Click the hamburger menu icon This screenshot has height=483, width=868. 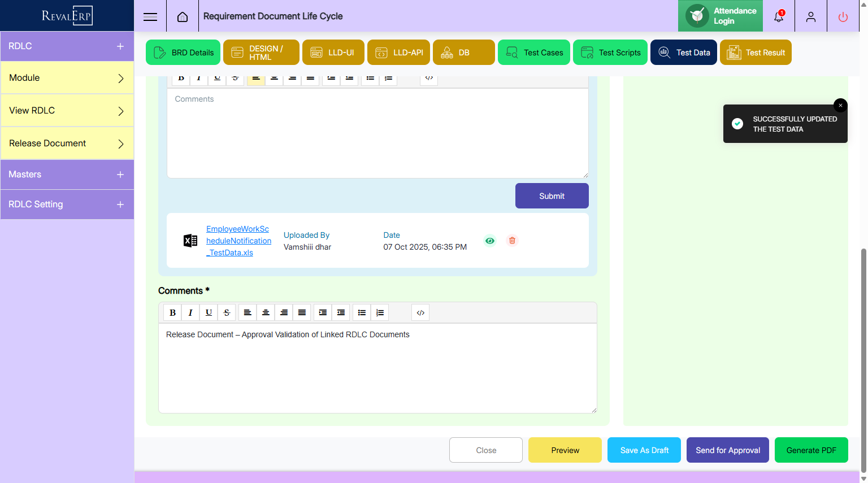pos(150,17)
